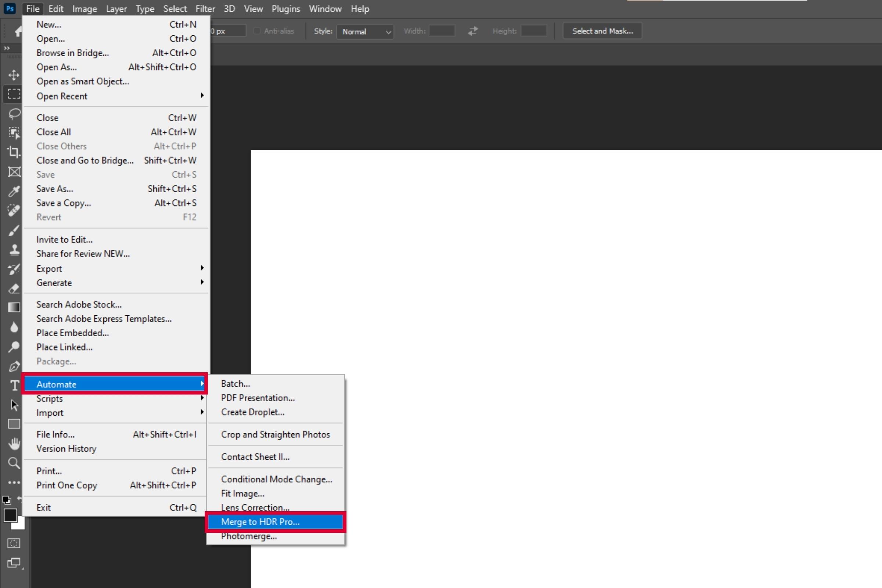This screenshot has height=588, width=882.
Task: Select the Dodge tool
Action: 14,347
